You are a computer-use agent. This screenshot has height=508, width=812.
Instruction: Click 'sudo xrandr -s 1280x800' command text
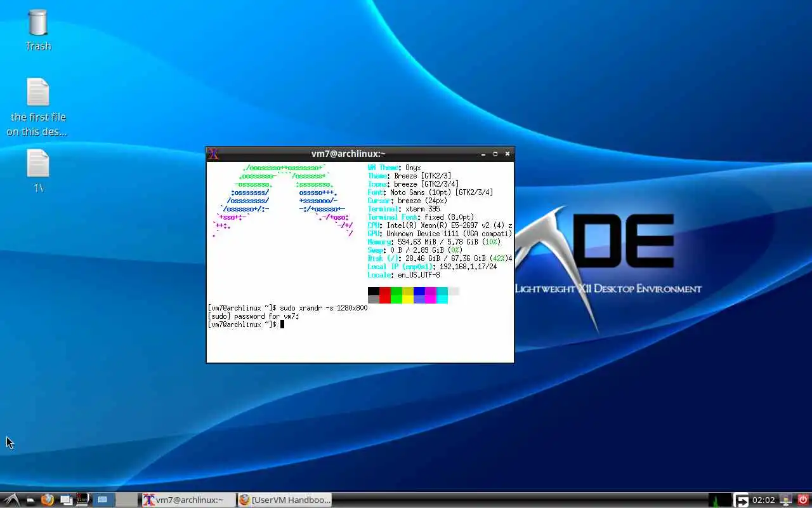[x=324, y=308]
